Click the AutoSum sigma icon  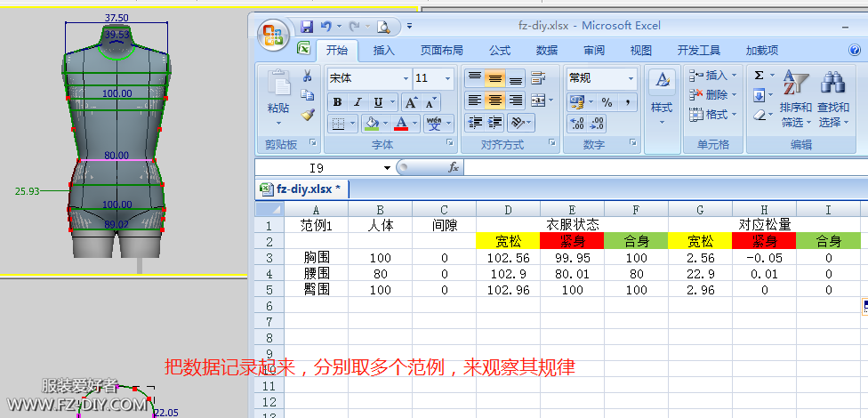pyautogui.click(x=759, y=76)
